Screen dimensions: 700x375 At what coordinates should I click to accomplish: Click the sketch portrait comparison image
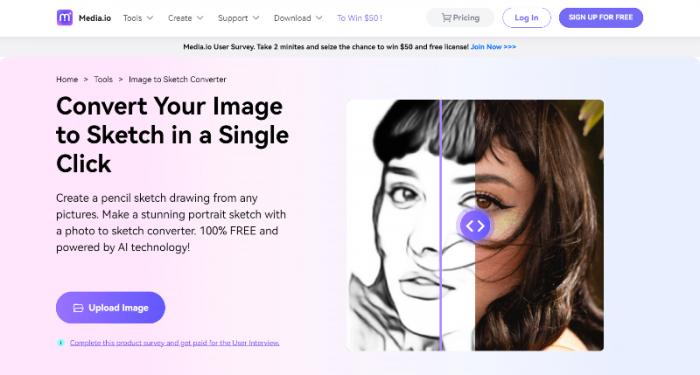pos(475,225)
